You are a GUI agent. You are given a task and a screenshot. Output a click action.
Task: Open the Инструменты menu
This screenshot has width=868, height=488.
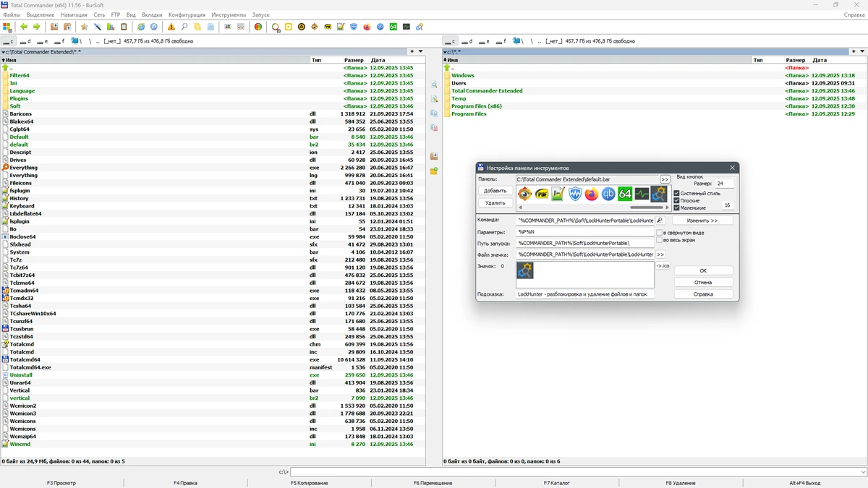tap(229, 14)
